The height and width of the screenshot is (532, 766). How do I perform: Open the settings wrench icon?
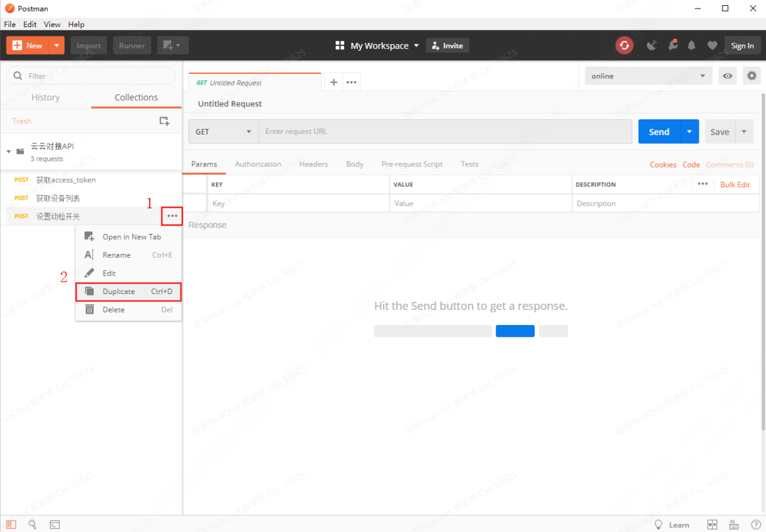[672, 45]
